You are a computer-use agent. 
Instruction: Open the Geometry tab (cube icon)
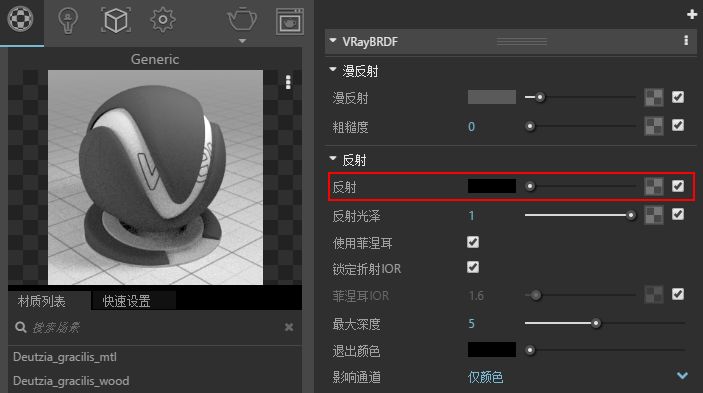(x=116, y=20)
